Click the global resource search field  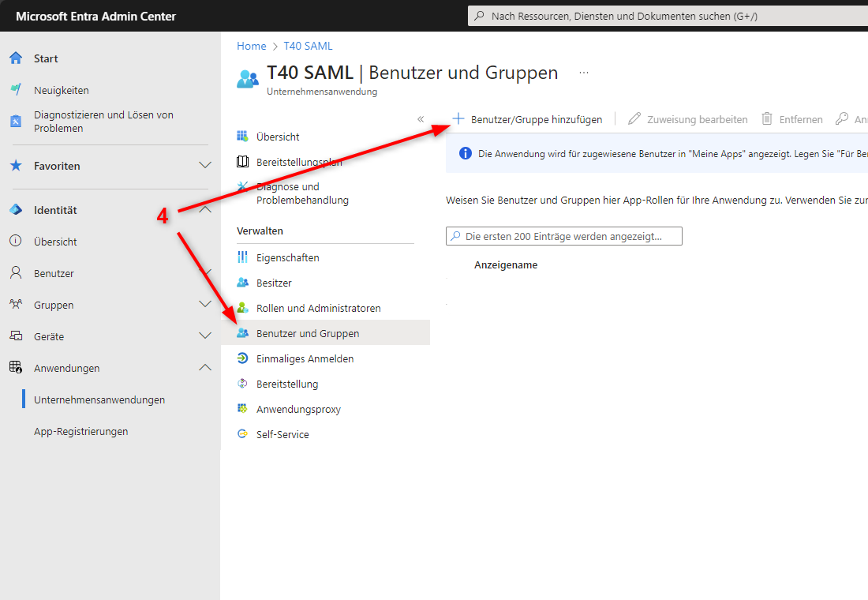click(x=668, y=16)
